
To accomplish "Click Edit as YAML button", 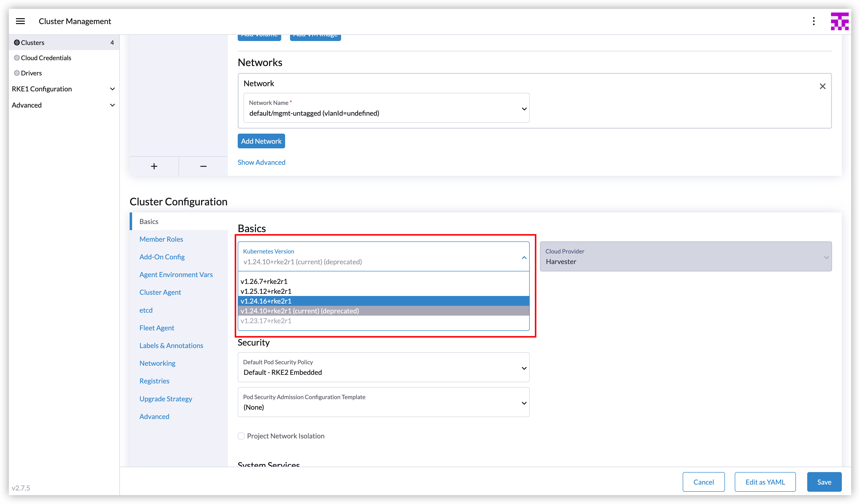I will pos(765,482).
